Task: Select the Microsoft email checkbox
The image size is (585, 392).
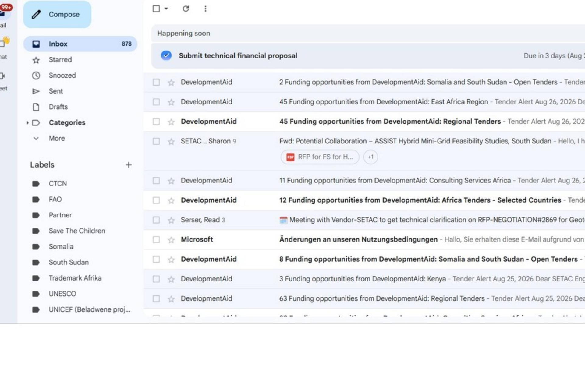Action: [x=156, y=240]
